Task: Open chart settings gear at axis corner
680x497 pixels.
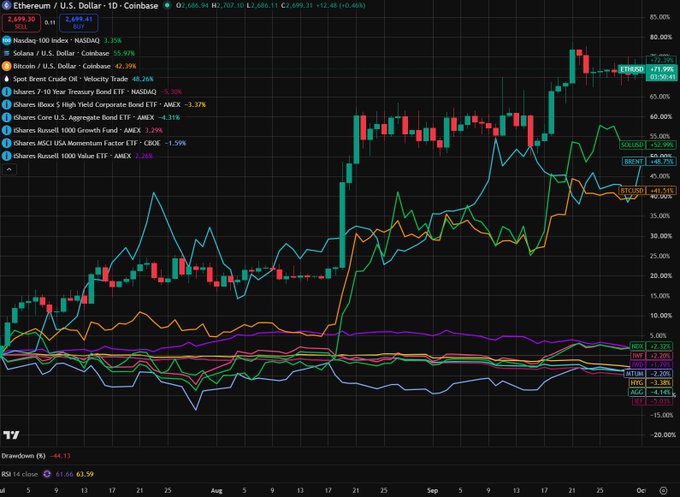Action: 663,490
